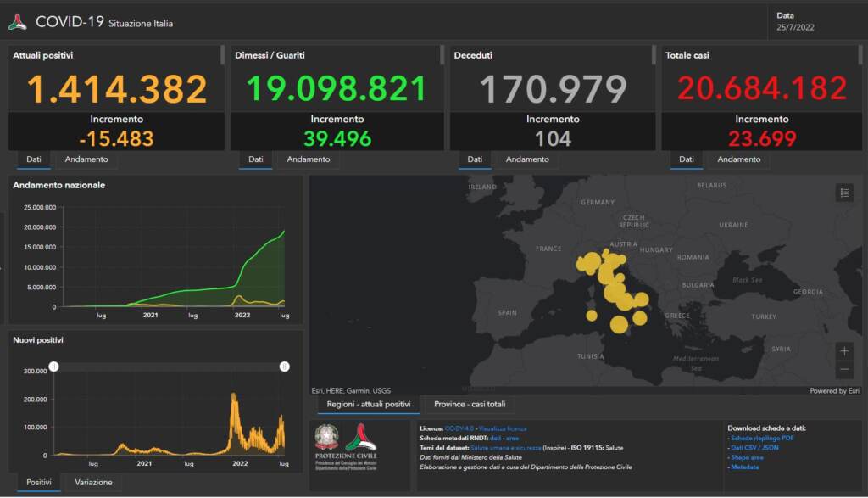This screenshot has width=868, height=498.
Task: Grab the left handle of date range slider
Action: (53, 367)
